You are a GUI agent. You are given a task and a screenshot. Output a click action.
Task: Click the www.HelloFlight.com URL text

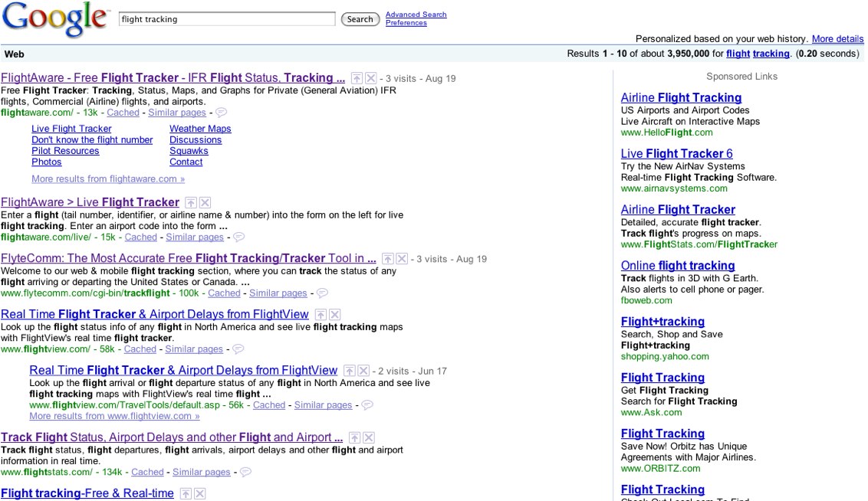click(x=666, y=133)
